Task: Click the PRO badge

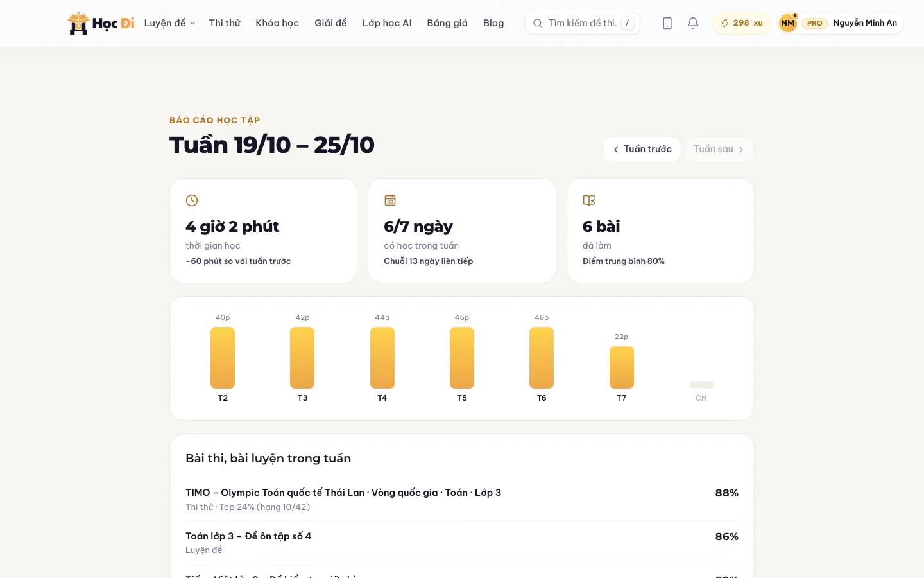Action: pos(815,23)
